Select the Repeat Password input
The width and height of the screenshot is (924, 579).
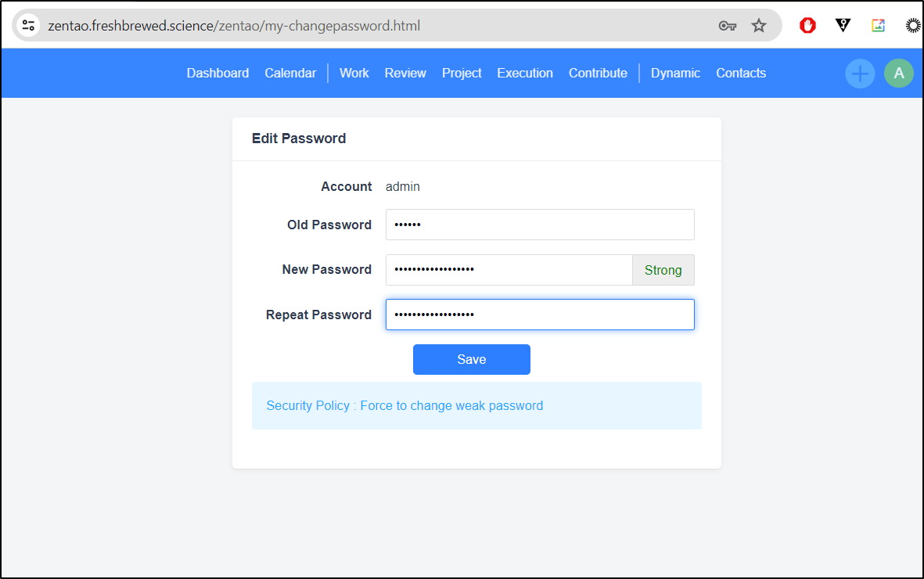coord(540,315)
